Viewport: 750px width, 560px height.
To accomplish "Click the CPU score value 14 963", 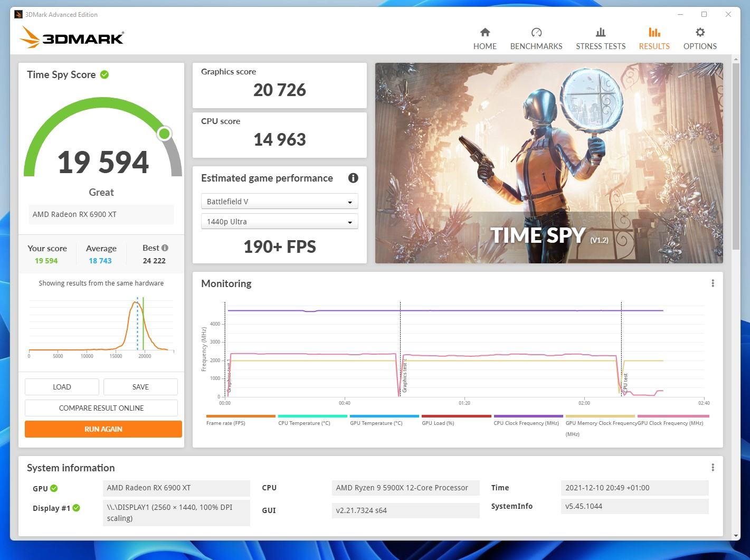I will [x=280, y=139].
